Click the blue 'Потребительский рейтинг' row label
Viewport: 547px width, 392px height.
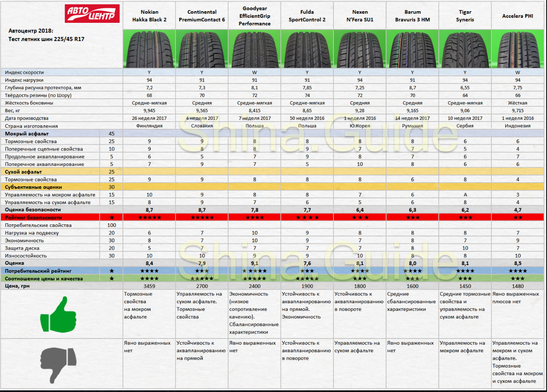(38, 271)
